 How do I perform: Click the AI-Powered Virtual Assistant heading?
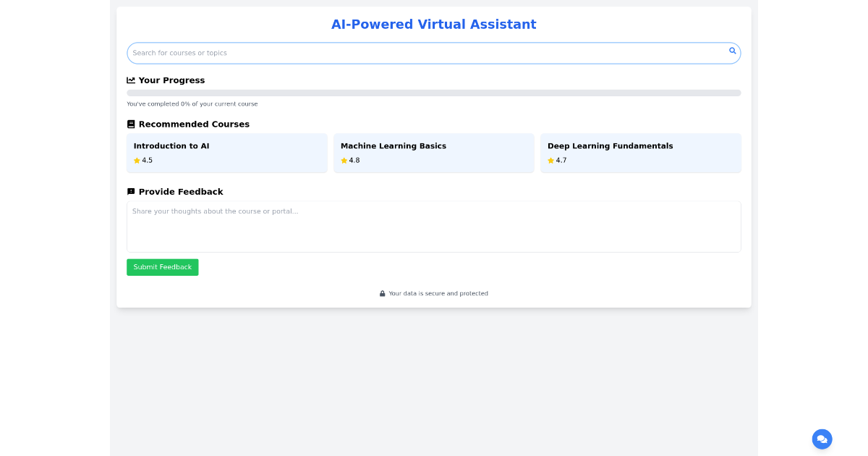pos(433,24)
